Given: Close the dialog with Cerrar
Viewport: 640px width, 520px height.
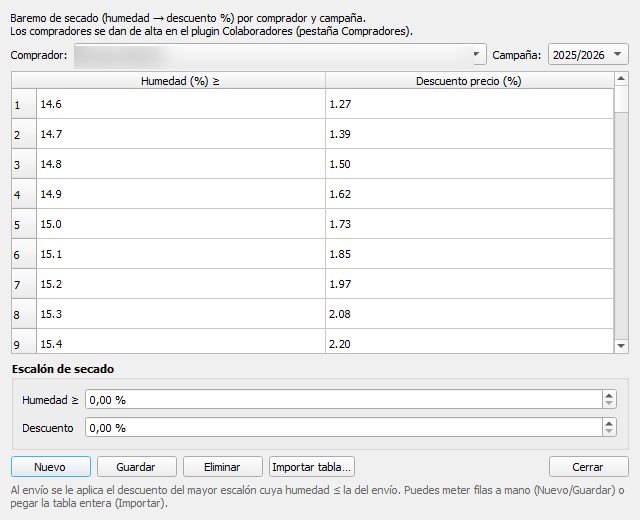Looking at the screenshot, I should (589, 467).
